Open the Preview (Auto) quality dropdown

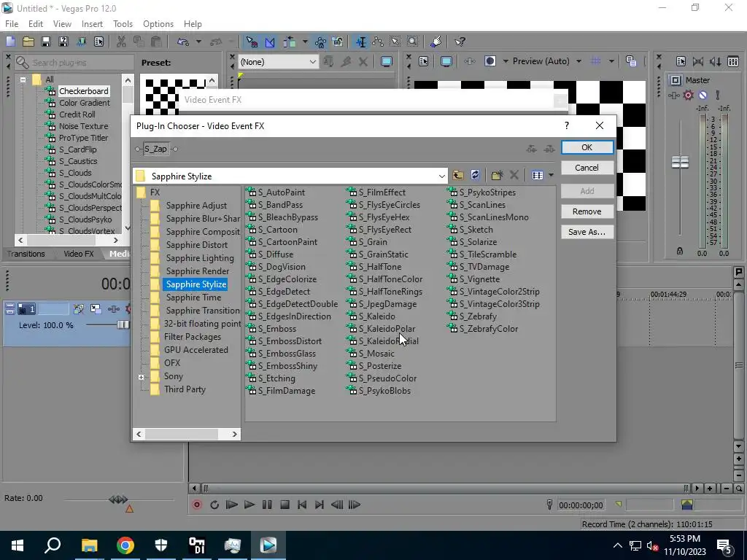[x=578, y=61]
